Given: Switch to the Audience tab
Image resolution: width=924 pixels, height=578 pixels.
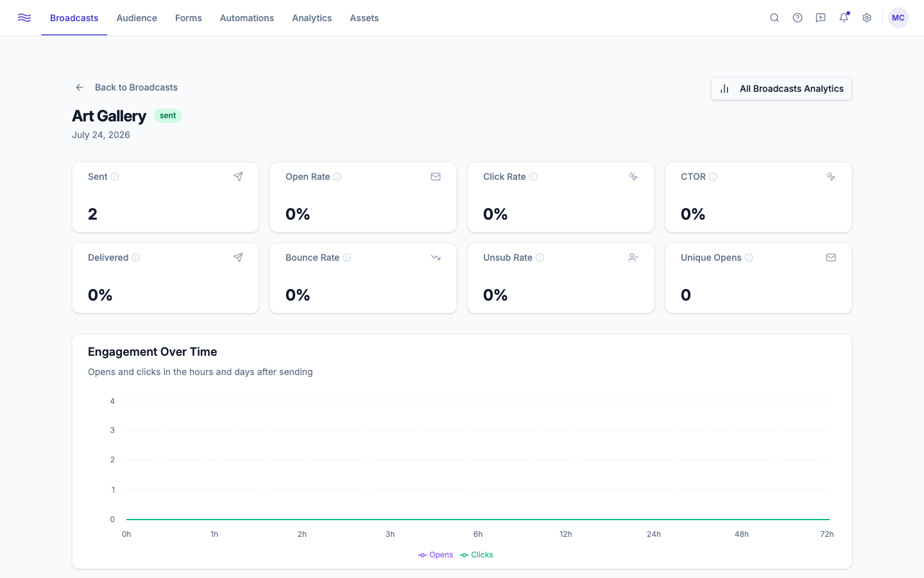Looking at the screenshot, I should 137,18.
